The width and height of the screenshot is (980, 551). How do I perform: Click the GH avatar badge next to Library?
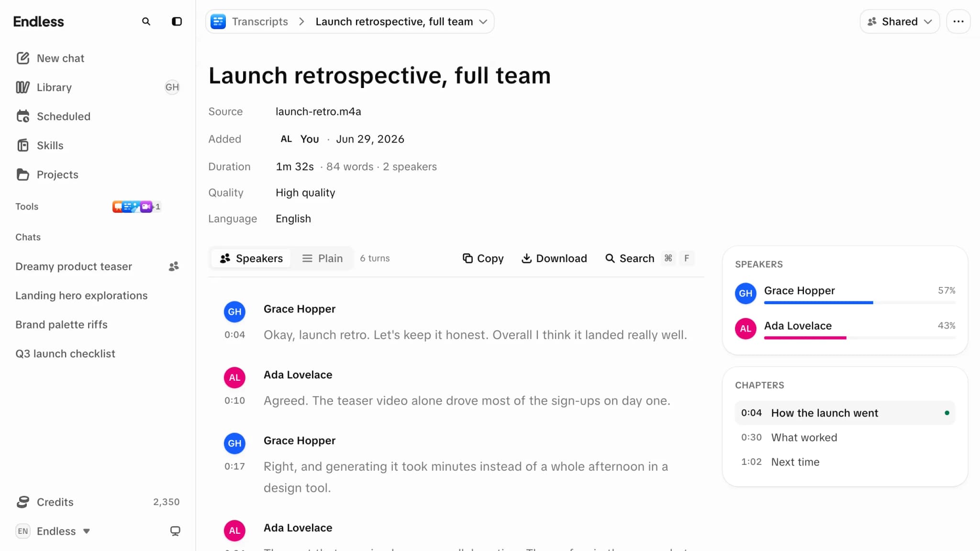pyautogui.click(x=172, y=88)
